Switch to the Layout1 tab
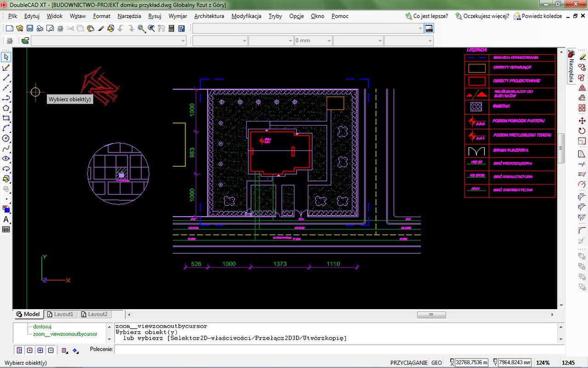588x368 pixels. [60, 314]
